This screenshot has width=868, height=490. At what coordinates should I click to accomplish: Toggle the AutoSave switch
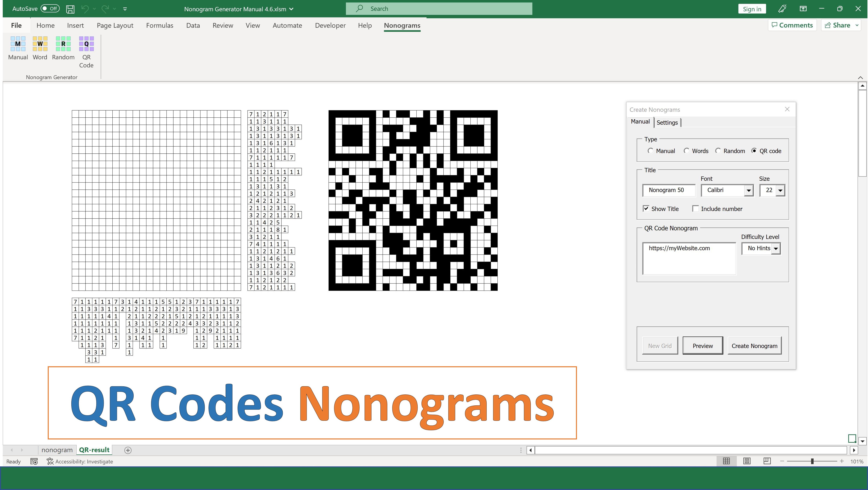click(50, 9)
